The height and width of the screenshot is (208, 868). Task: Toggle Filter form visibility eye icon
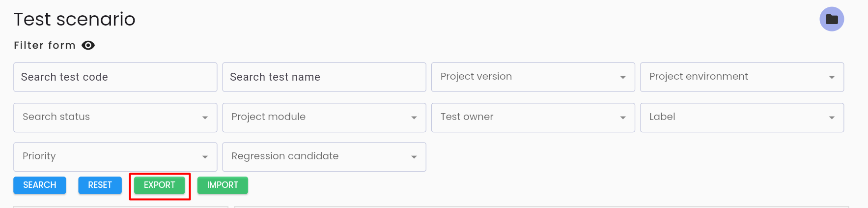88,45
